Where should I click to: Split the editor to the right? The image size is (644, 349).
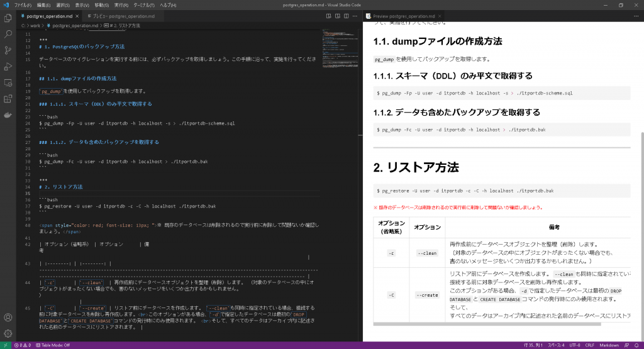347,16
